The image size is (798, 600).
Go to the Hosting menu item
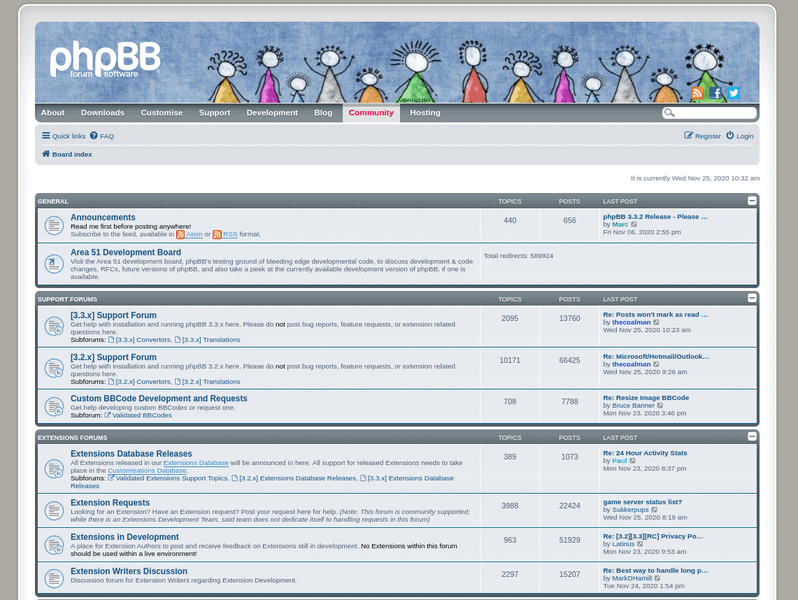424,113
